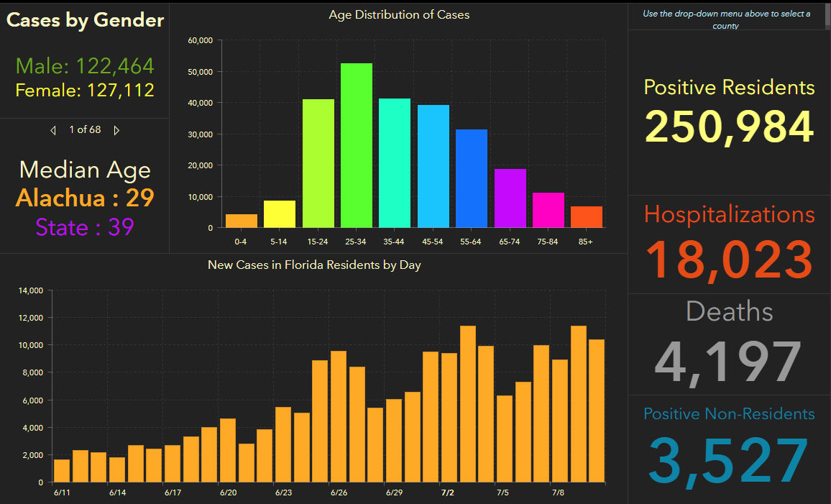Click the last daily cases bar

pos(596,411)
